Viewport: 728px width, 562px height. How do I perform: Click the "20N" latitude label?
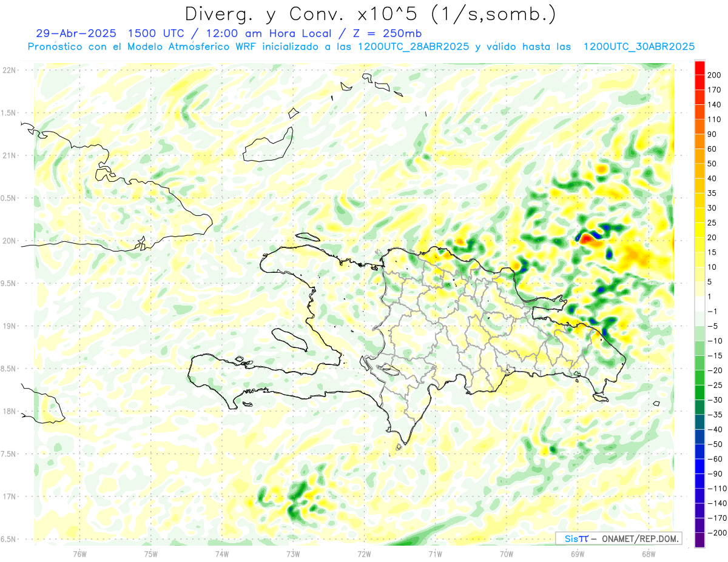pos(8,241)
